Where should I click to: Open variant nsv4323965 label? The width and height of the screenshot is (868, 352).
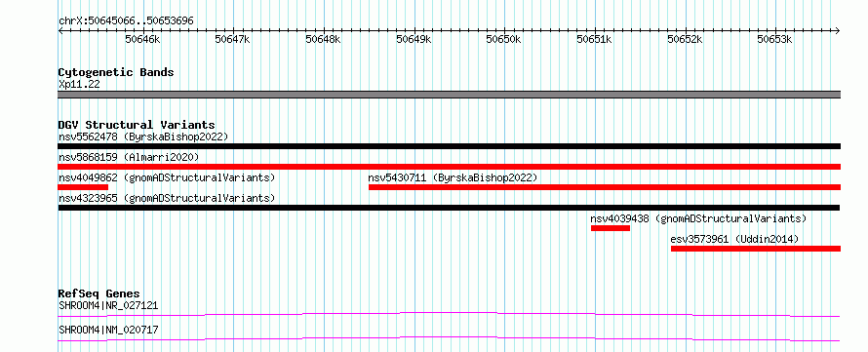click(x=167, y=198)
